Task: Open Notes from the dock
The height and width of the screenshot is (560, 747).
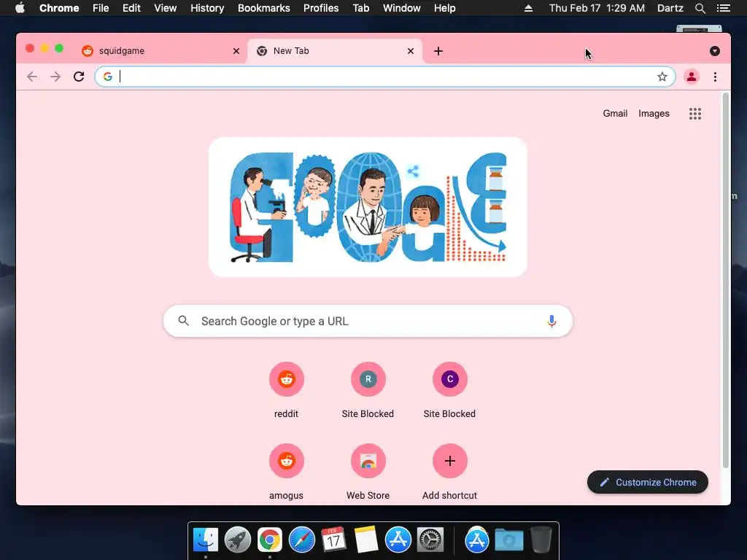Action: [x=366, y=540]
